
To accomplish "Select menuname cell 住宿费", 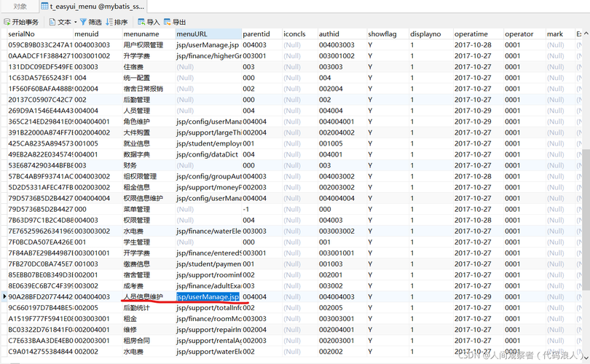I will [149, 66].
